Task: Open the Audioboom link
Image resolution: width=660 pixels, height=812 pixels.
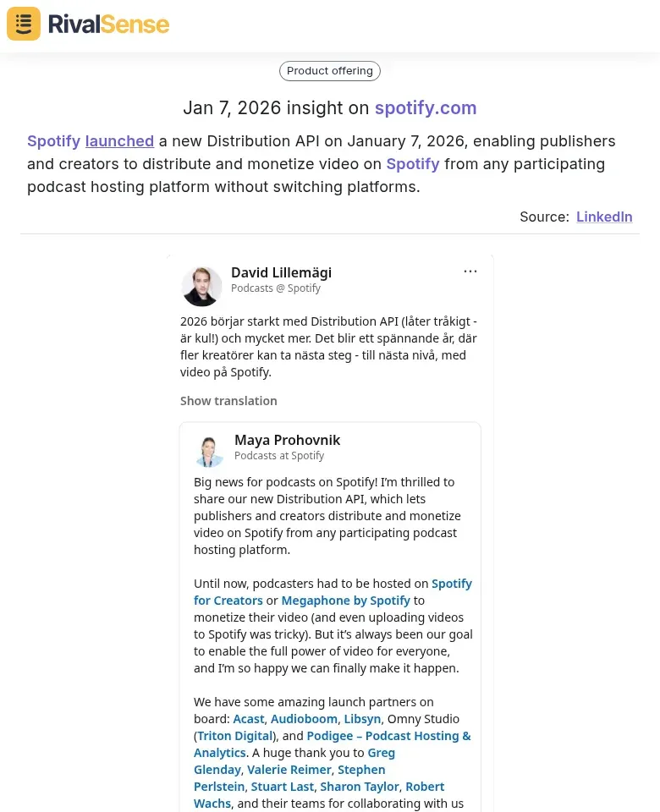Action: [304, 718]
